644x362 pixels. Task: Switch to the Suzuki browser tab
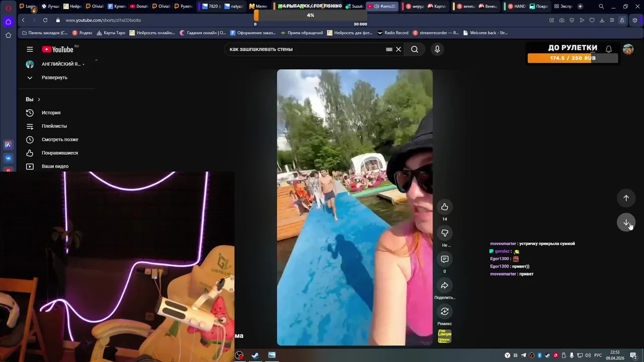point(354,7)
